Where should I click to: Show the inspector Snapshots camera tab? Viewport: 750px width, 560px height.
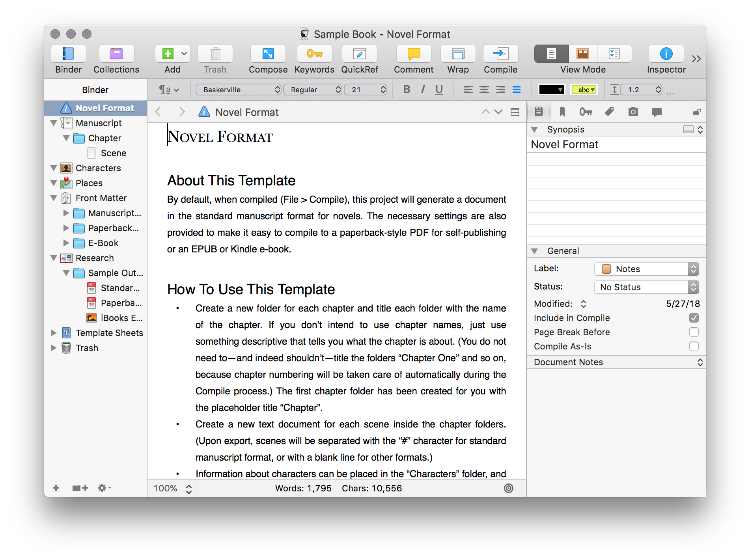633,112
